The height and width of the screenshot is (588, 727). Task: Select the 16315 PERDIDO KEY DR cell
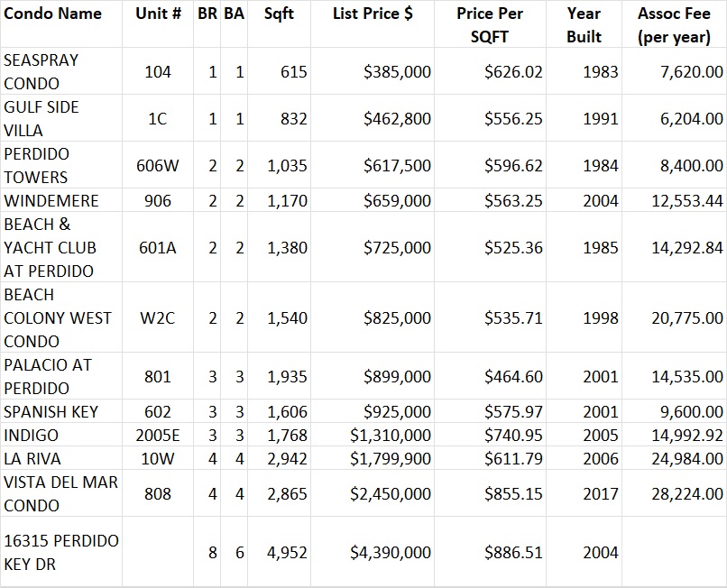point(60,552)
